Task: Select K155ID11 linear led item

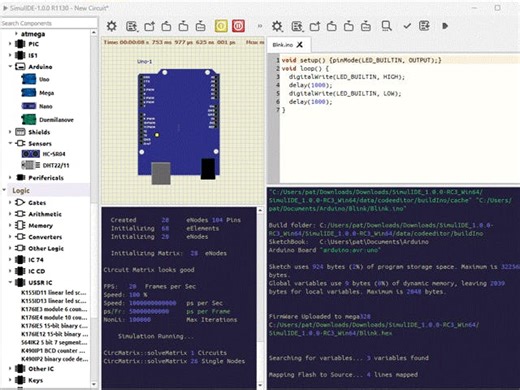Action: click(54, 293)
